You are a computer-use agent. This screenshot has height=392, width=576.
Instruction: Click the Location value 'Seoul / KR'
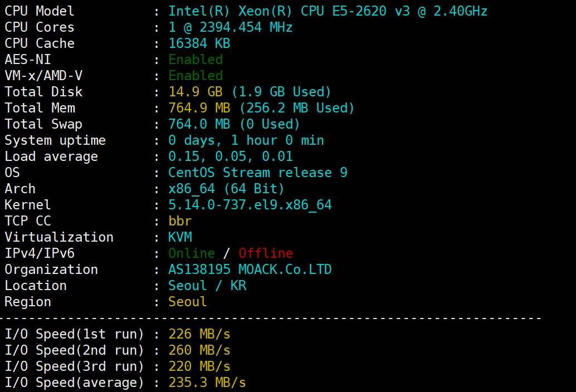click(207, 286)
